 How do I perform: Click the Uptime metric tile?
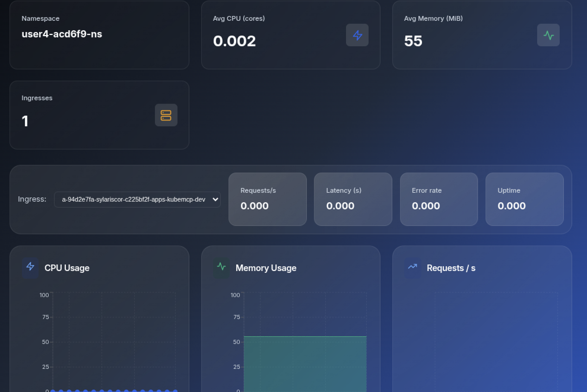click(x=524, y=199)
